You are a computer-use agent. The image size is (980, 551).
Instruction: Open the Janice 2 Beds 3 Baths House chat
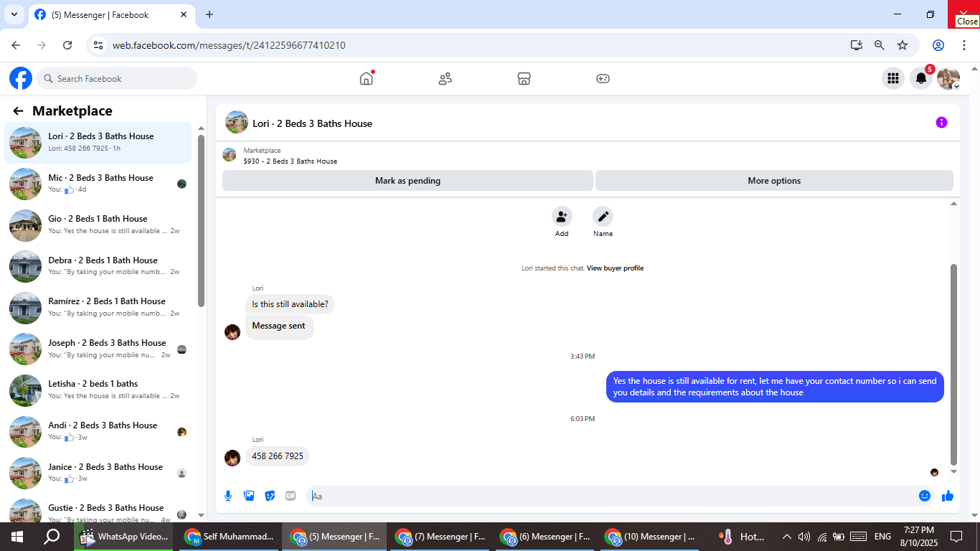tap(98, 473)
